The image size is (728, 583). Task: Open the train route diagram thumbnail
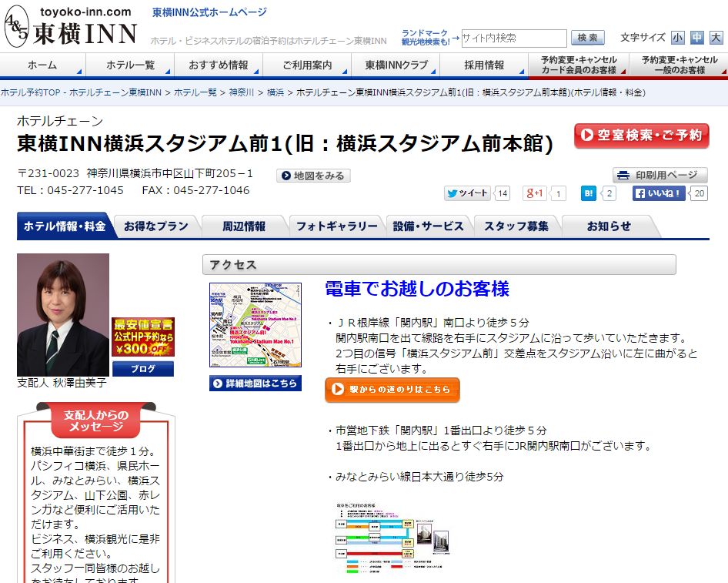pos(392,538)
